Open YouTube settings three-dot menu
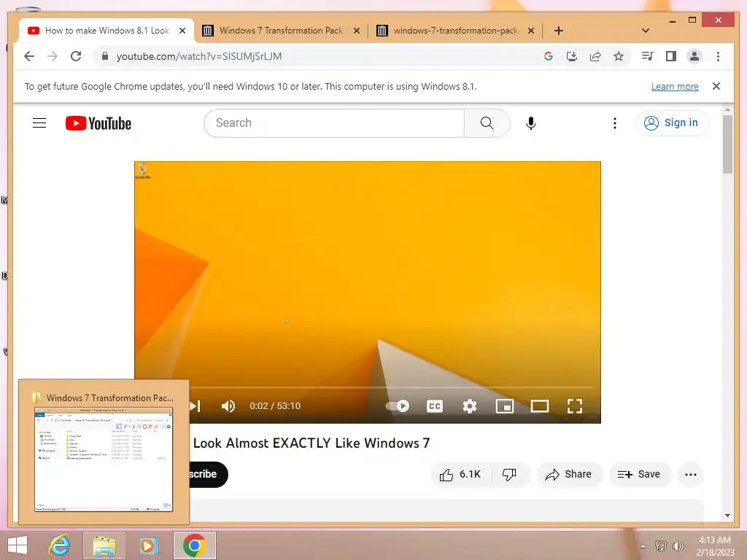This screenshot has height=560, width=747. tap(614, 122)
